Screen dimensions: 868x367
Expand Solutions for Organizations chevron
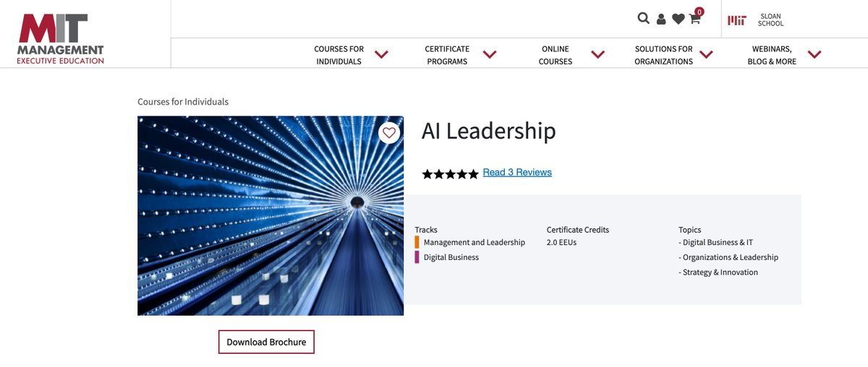[706, 54]
